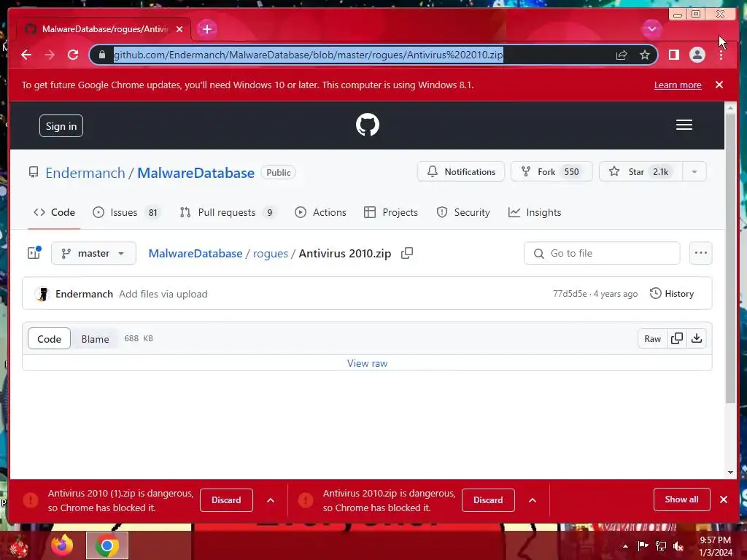747x560 pixels.
Task: Open the View raw link
Action: click(x=368, y=363)
